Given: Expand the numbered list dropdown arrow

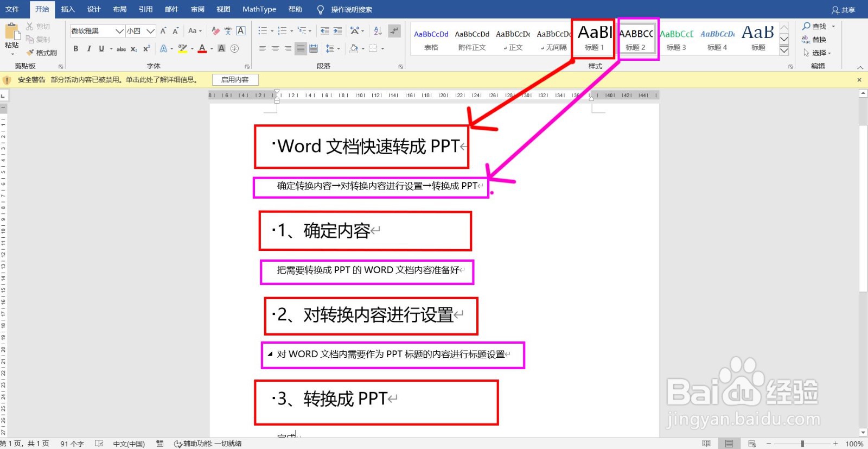Looking at the screenshot, I should [x=291, y=31].
